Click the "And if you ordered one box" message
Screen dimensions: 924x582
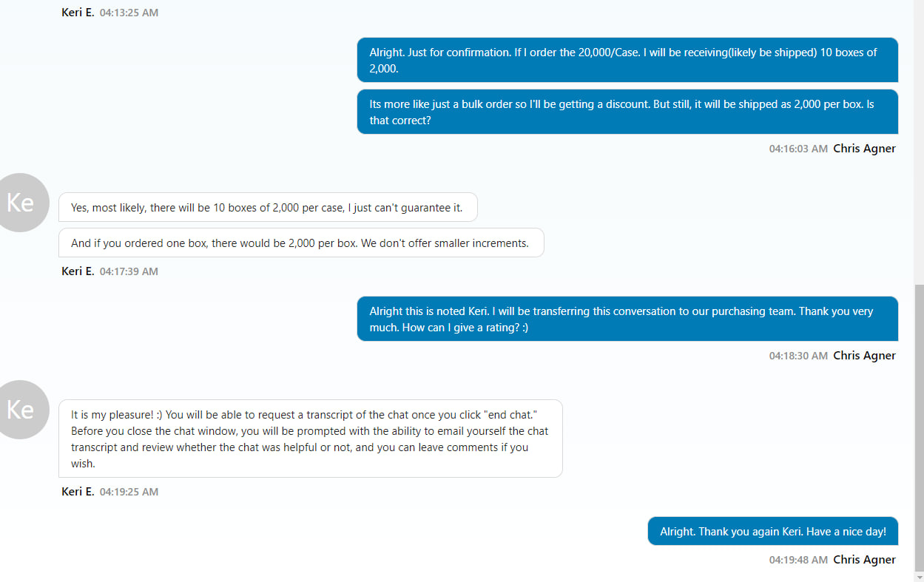[301, 243]
